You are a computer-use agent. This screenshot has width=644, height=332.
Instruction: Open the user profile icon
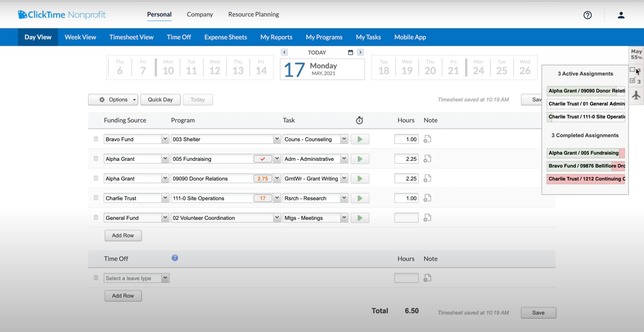coord(621,15)
